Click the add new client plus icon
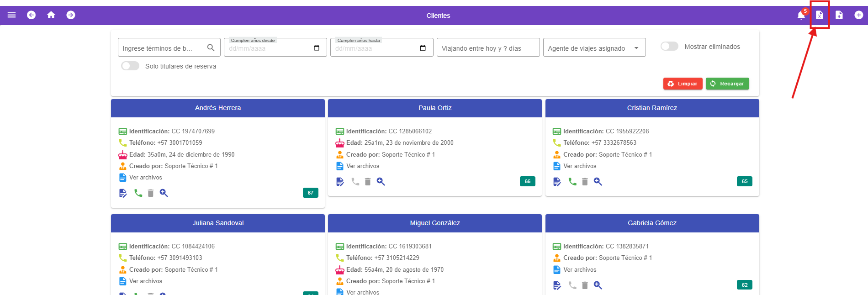Screen dimensions: 868x295 click(x=859, y=15)
